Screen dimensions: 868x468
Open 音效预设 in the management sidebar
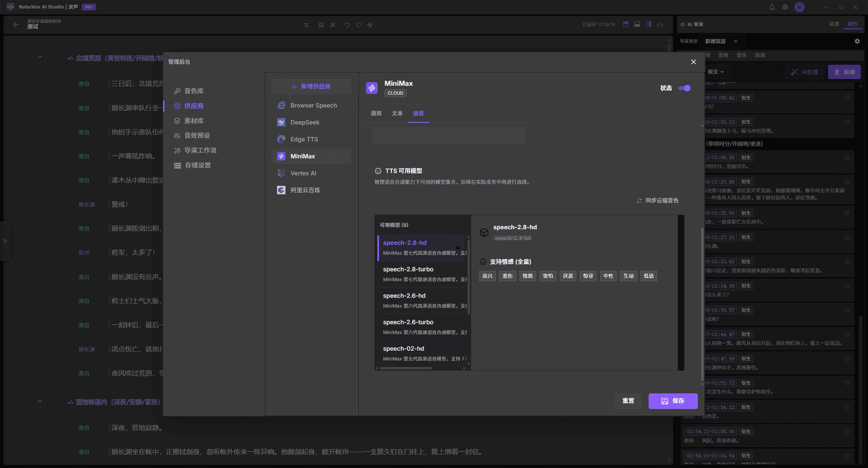(197, 135)
